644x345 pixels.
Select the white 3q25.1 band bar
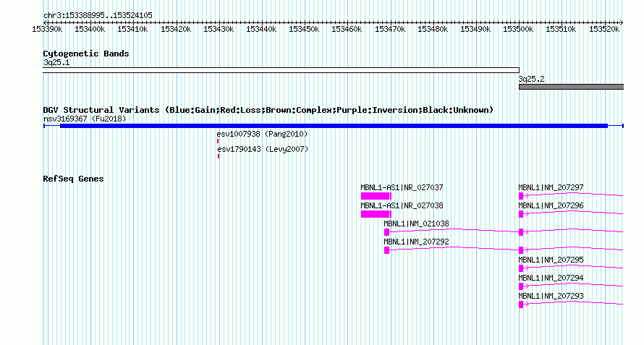point(281,70)
